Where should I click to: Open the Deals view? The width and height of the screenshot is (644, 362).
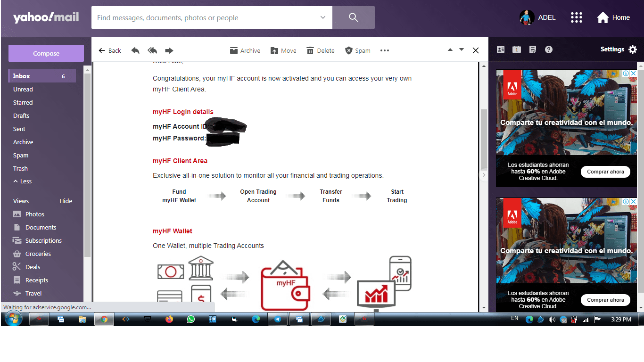coord(27,267)
